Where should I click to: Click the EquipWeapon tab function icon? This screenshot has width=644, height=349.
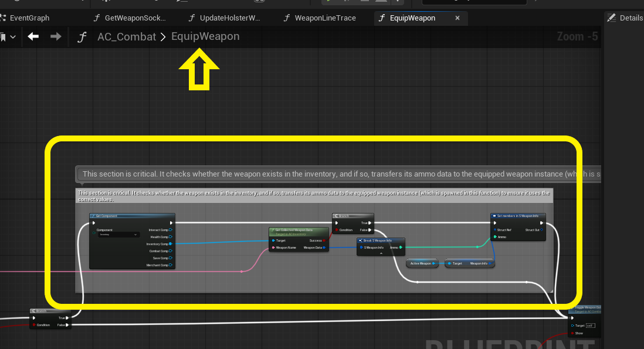[382, 18]
